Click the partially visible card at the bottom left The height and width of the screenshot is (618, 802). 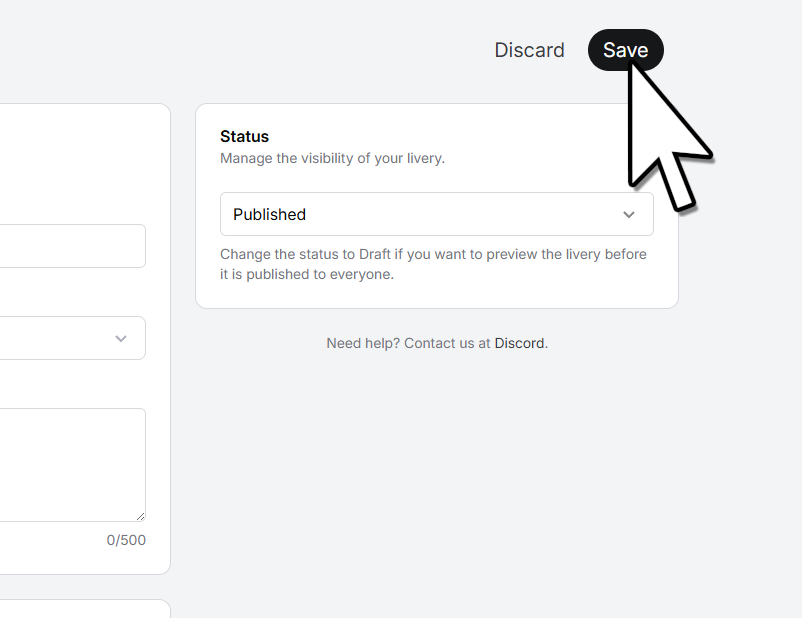tap(82, 609)
